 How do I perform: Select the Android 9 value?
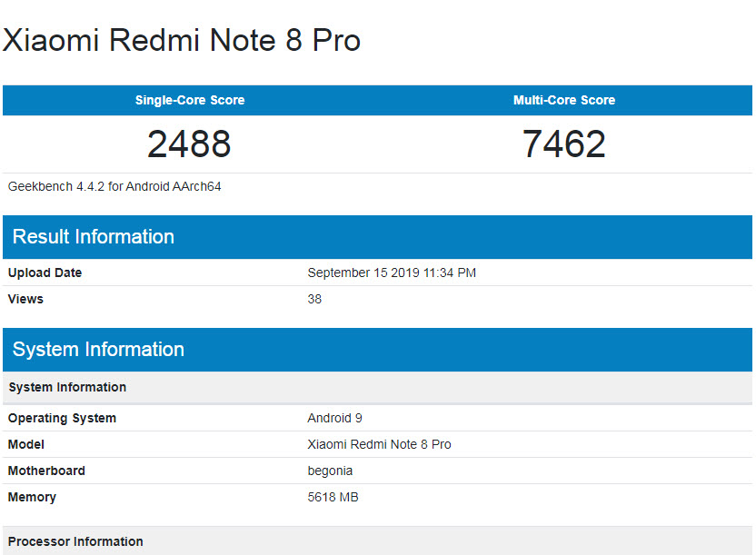(334, 418)
